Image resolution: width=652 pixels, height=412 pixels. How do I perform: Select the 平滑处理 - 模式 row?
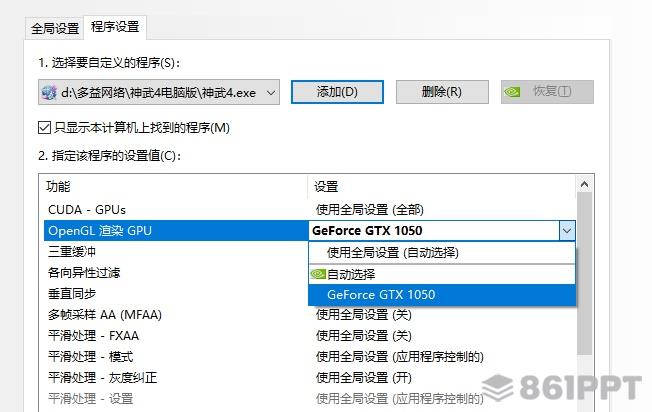click(310, 357)
